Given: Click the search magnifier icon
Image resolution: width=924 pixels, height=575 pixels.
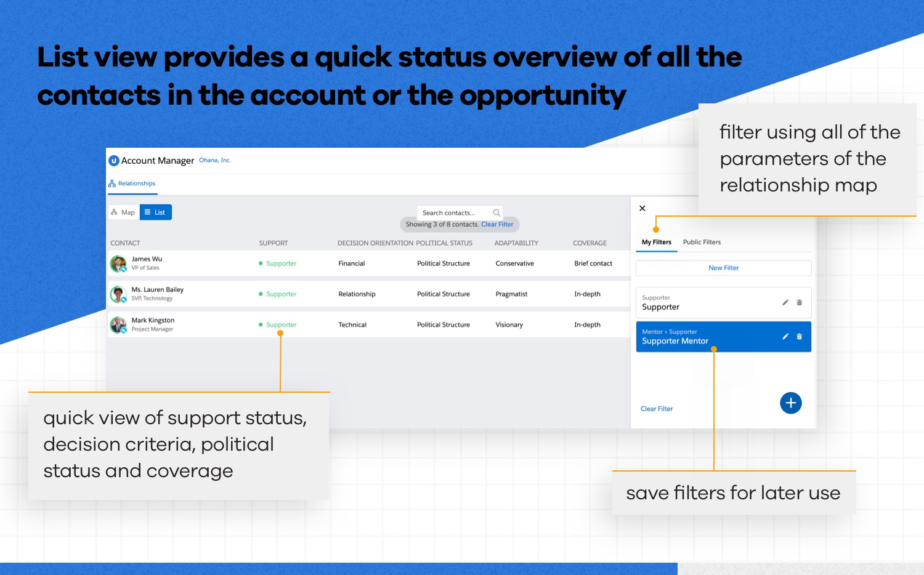Looking at the screenshot, I should pyautogui.click(x=496, y=213).
